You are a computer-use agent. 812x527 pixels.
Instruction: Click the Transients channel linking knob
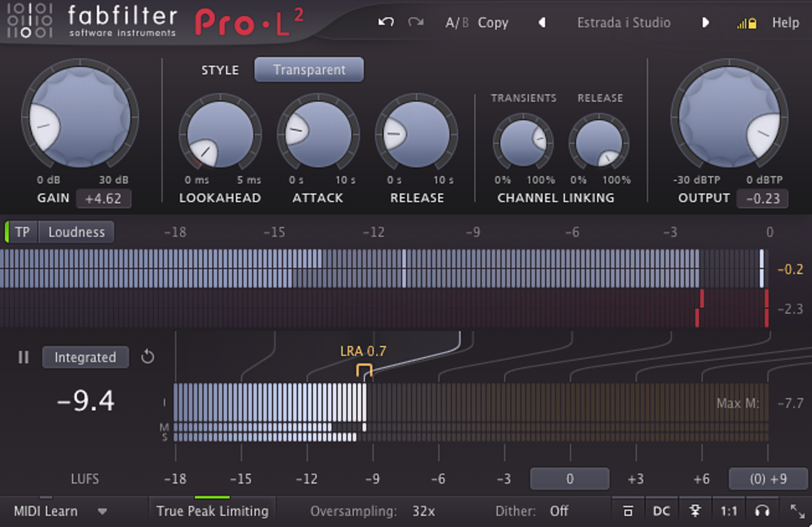coord(523,143)
